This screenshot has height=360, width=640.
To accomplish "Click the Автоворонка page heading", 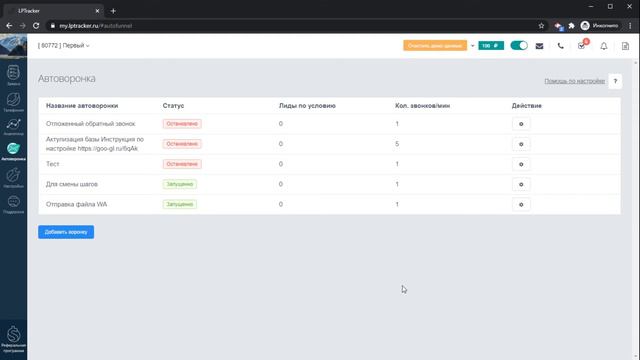I will (x=67, y=78).
